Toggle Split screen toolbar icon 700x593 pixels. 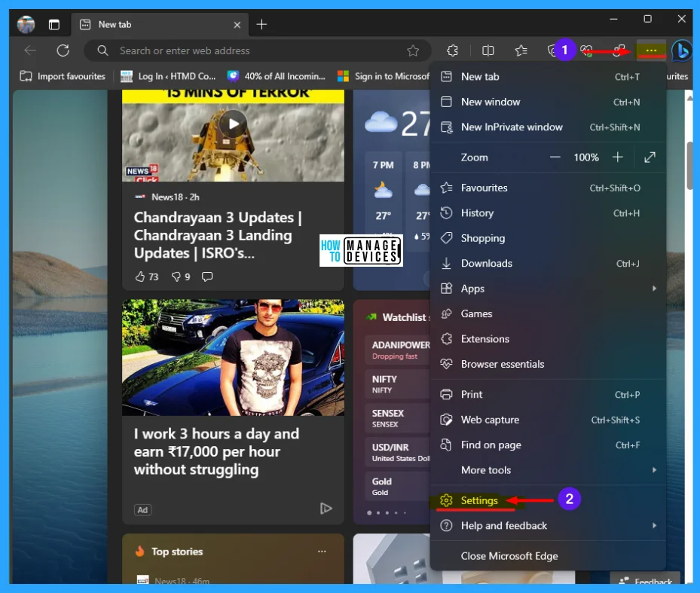coord(488,50)
